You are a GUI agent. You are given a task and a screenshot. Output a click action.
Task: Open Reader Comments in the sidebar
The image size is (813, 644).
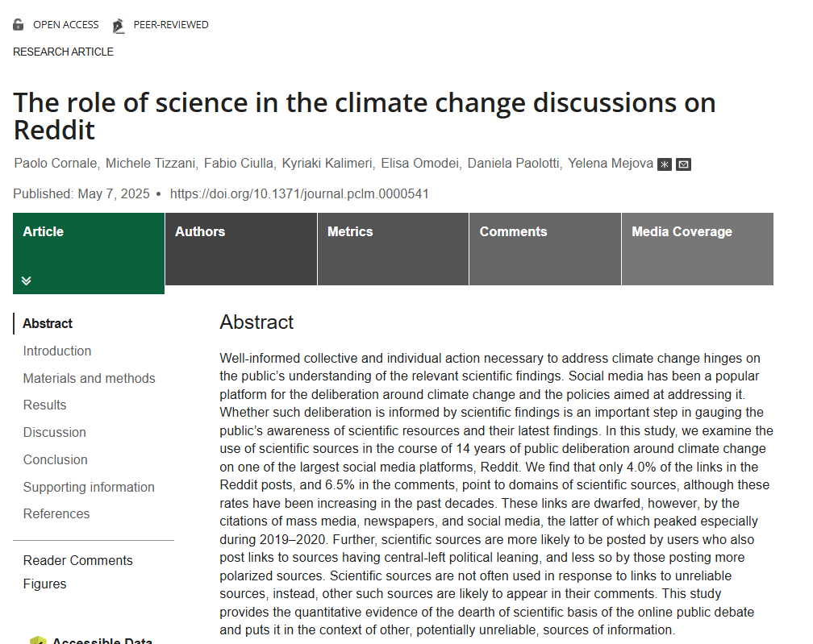point(77,560)
